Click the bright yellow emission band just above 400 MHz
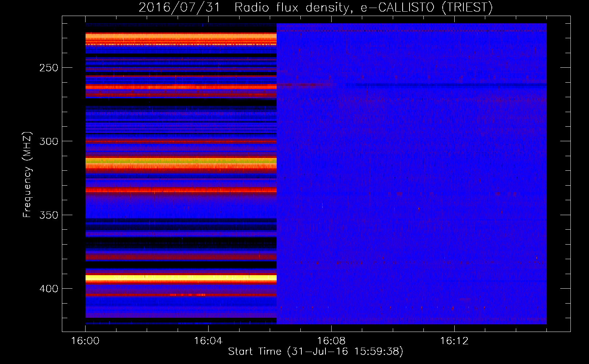 (x=181, y=278)
